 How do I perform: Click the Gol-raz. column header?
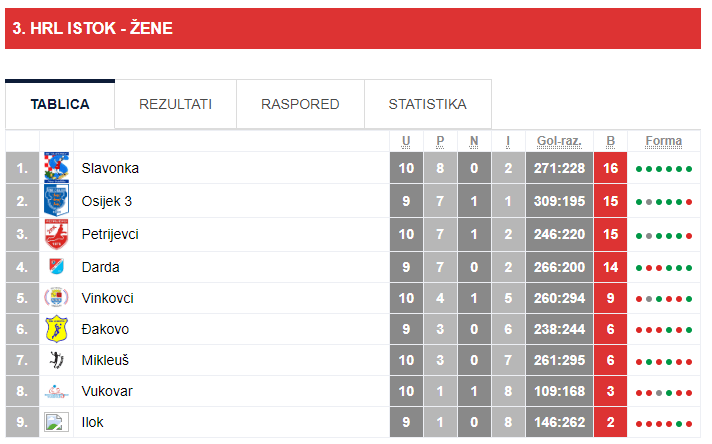[559, 141]
